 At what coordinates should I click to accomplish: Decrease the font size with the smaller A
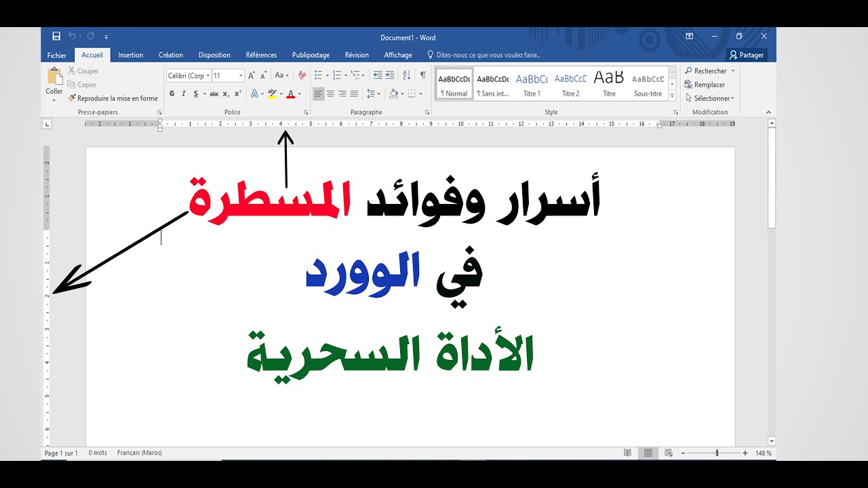tap(263, 76)
